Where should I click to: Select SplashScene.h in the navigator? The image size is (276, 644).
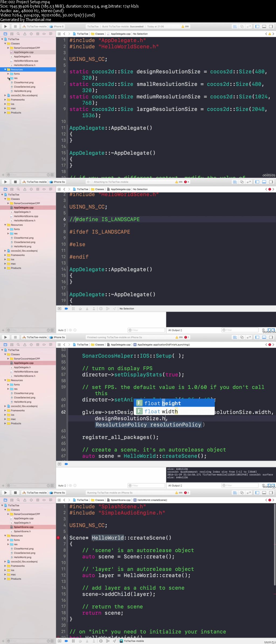[22, 531]
